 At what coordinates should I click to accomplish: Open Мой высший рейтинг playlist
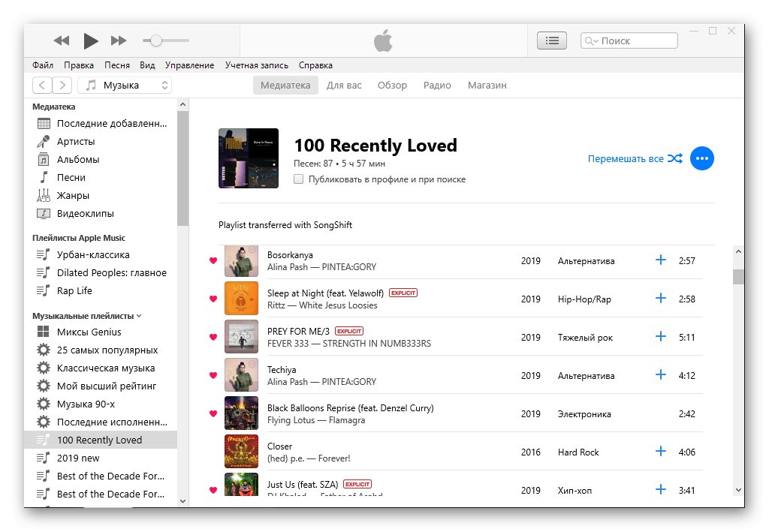pos(101,386)
